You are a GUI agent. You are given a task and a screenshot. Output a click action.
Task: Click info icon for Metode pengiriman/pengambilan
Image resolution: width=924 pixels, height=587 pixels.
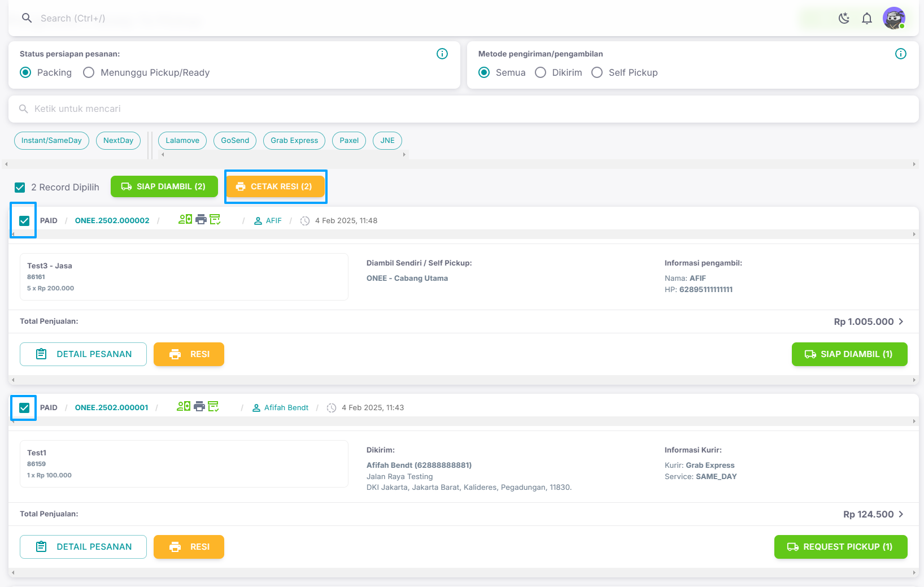pyautogui.click(x=900, y=54)
